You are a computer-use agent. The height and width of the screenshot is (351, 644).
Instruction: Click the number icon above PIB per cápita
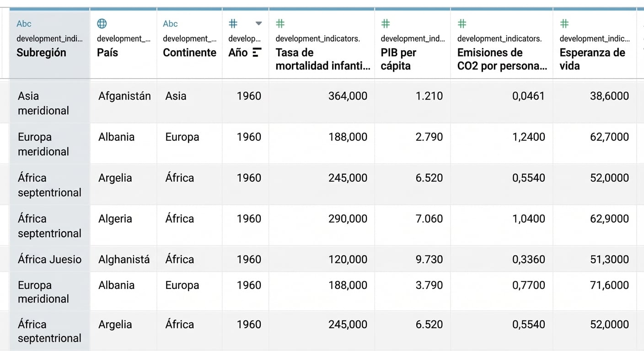(386, 24)
